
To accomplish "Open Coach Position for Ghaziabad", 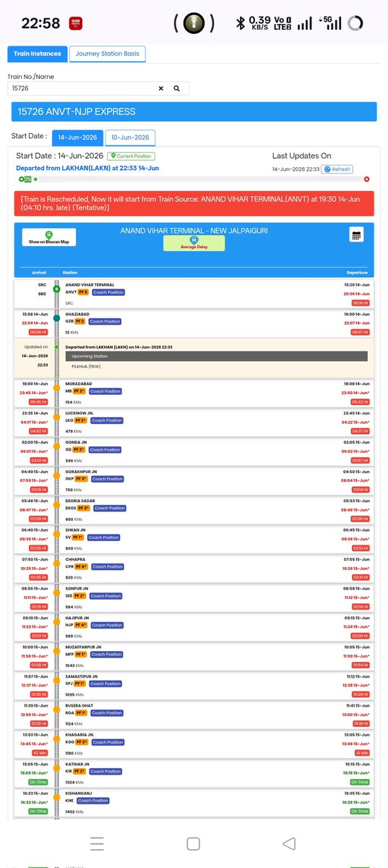I will pyautogui.click(x=104, y=321).
